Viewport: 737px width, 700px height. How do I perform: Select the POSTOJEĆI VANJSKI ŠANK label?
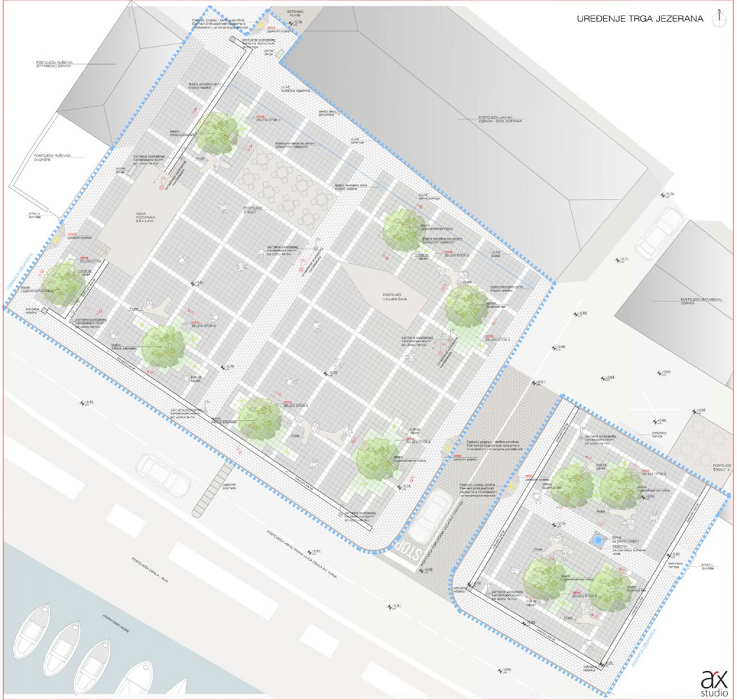pyautogui.click(x=396, y=296)
